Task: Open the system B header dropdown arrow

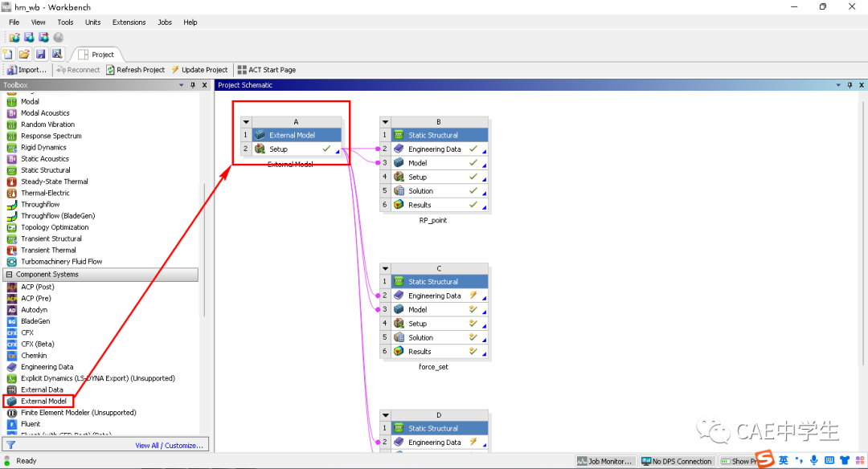Action: pyautogui.click(x=385, y=122)
